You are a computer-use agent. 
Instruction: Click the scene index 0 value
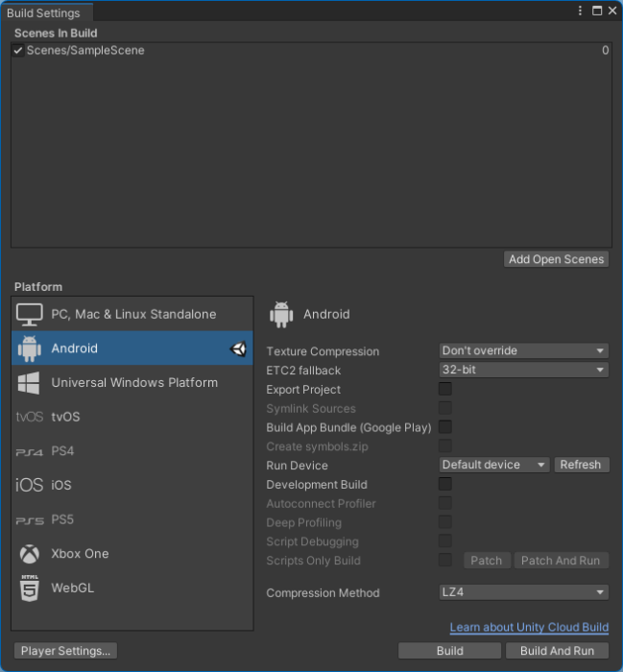point(605,51)
